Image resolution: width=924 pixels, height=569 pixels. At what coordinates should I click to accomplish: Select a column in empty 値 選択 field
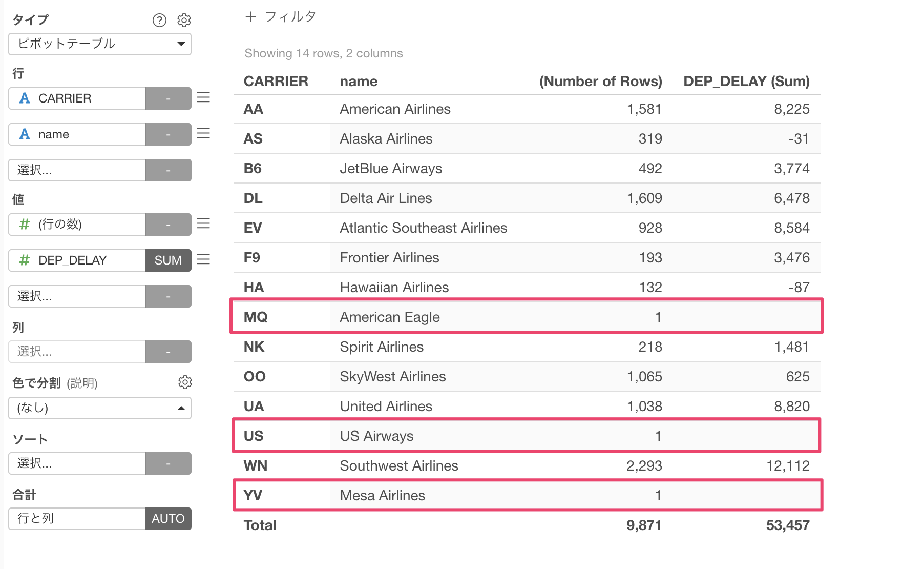[x=77, y=296]
